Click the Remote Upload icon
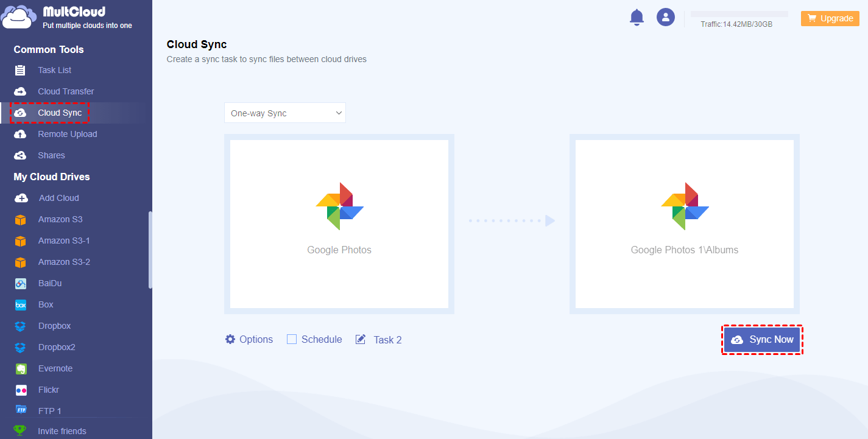868x439 pixels. click(20, 134)
